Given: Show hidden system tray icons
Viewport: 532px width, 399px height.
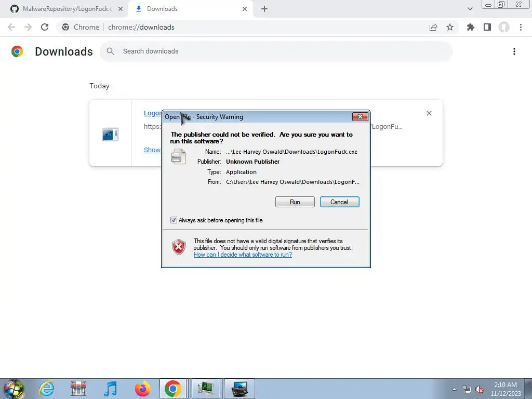Looking at the screenshot, I should coord(454,389).
